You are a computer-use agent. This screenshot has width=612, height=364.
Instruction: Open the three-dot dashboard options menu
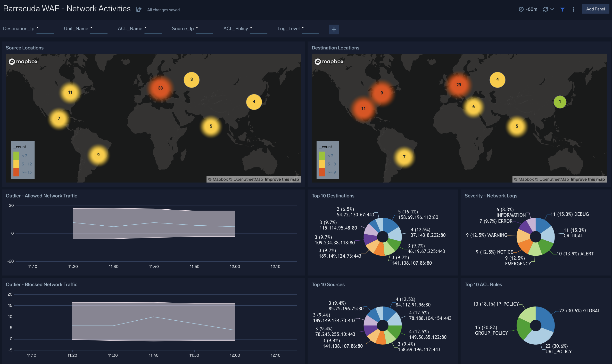[x=574, y=9]
